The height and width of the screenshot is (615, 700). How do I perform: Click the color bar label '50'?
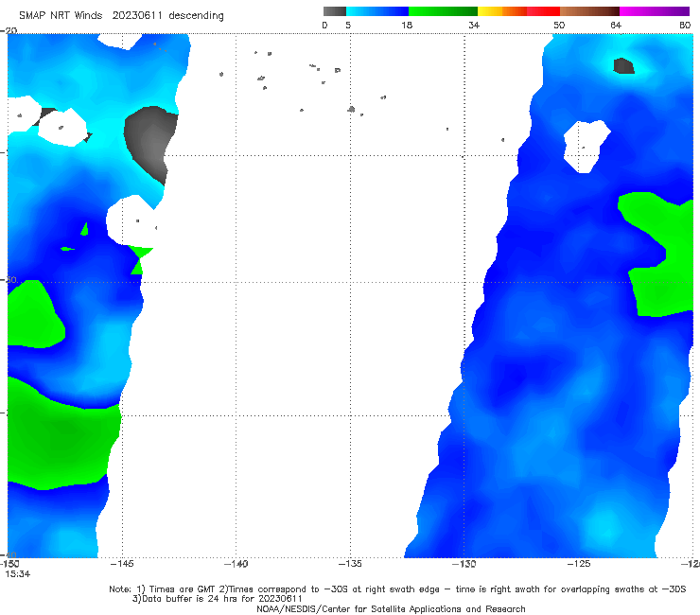tap(559, 25)
